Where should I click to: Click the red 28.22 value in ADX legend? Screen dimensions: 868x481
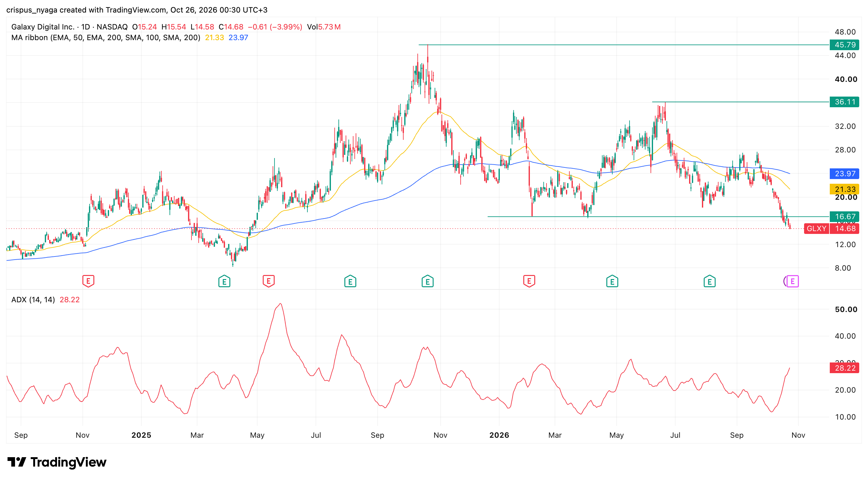70,300
